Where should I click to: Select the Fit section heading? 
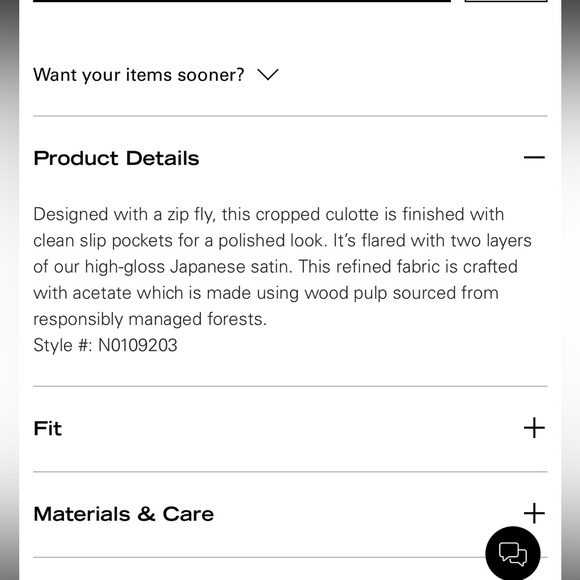click(48, 428)
